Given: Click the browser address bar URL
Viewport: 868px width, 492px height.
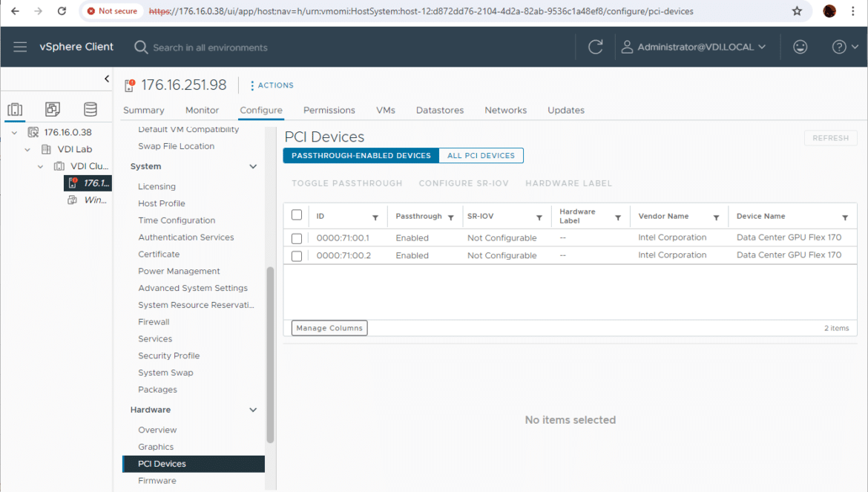Looking at the screenshot, I should 421,11.
